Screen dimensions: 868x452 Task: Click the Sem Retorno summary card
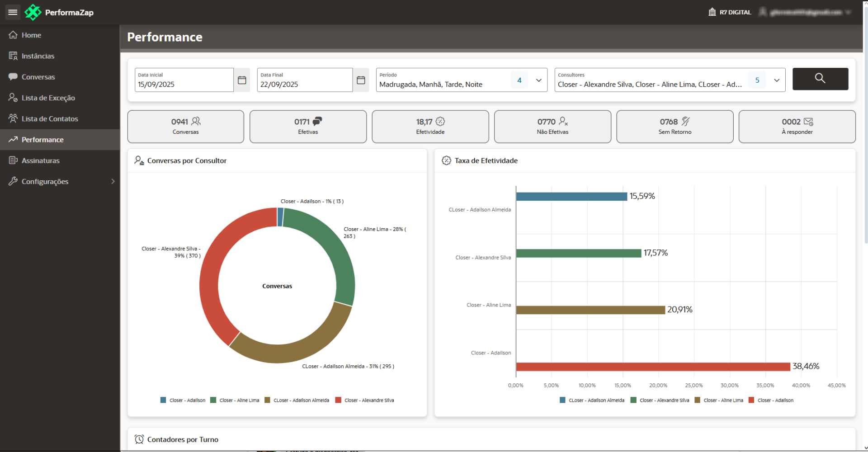coord(675,127)
